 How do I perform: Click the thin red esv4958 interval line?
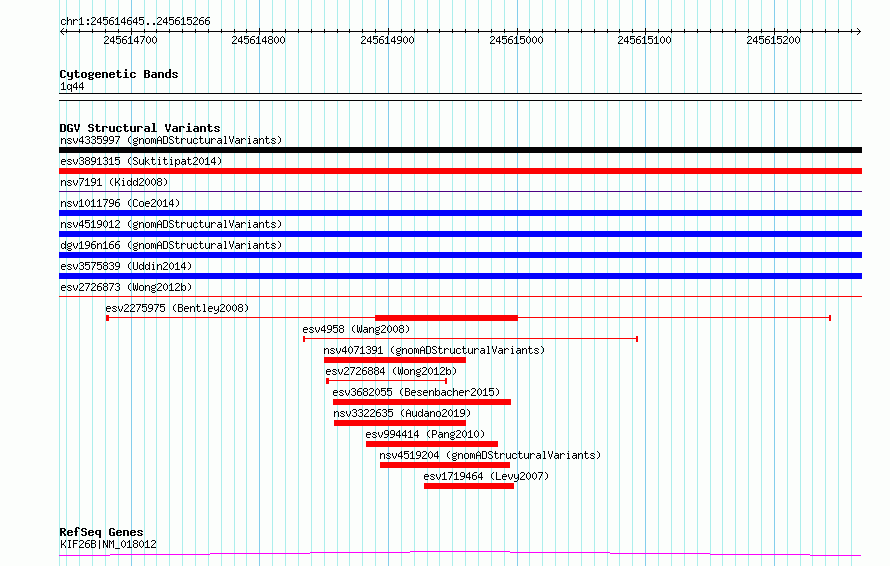pos(471,339)
